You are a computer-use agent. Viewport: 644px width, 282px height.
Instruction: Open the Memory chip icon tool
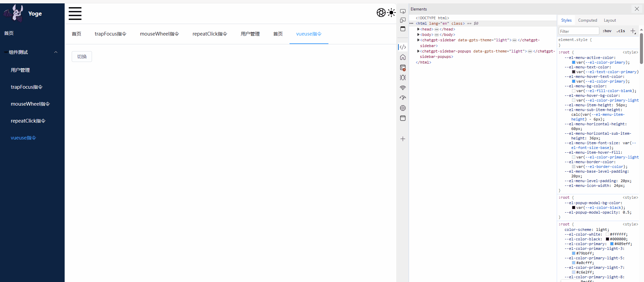click(403, 108)
